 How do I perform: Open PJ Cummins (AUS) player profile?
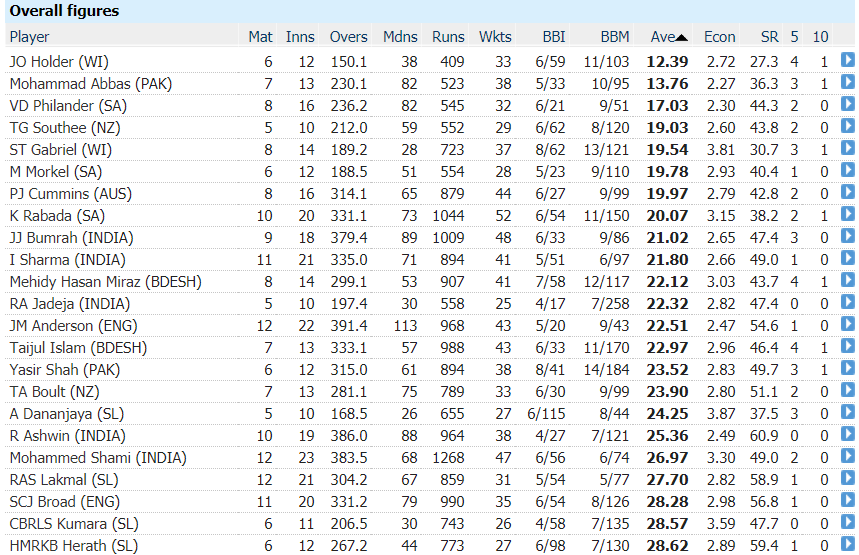71,194
